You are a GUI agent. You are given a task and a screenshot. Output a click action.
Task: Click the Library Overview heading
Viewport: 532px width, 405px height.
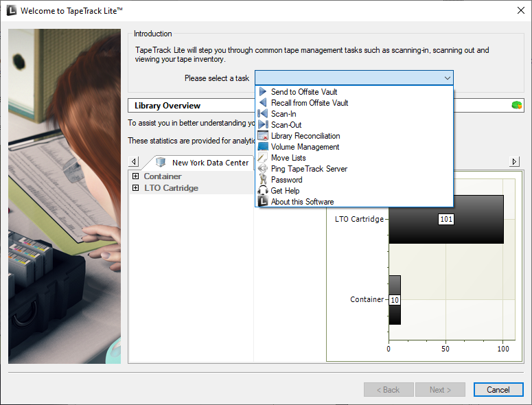click(167, 106)
